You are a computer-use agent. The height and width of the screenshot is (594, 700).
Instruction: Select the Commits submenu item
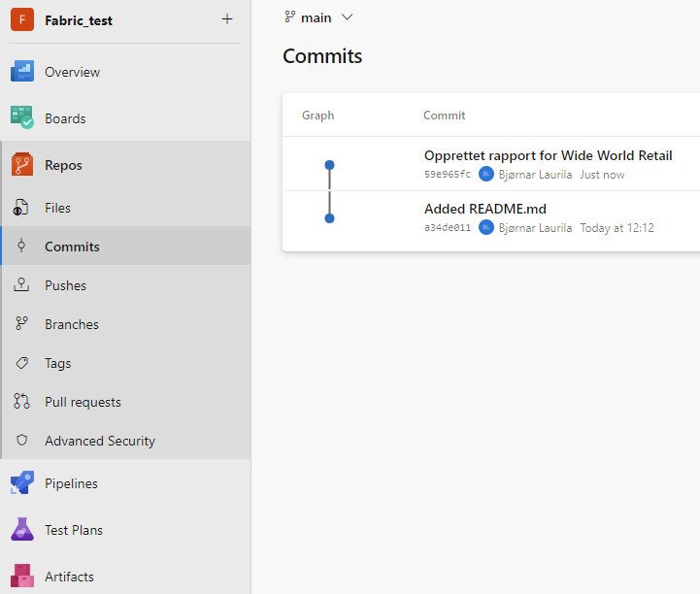pyautogui.click(x=72, y=247)
